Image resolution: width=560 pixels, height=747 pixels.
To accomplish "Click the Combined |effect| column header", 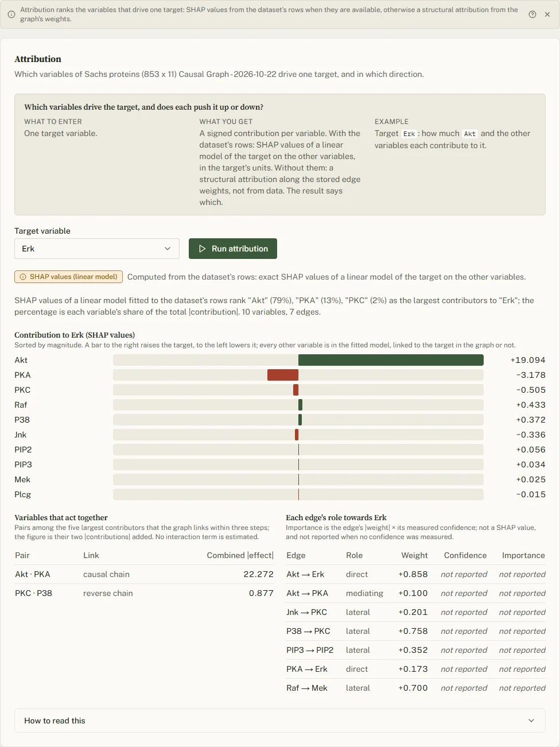I will 240,555.
